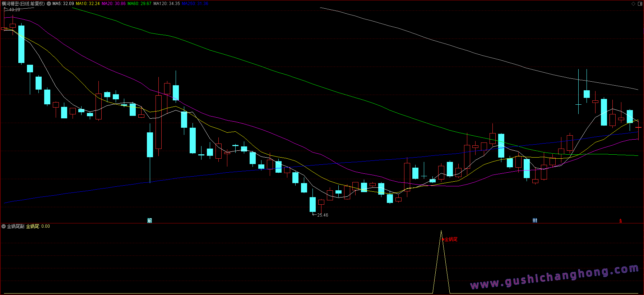Select the MA60: 29.67 label
Screen dimensions: 644x295
click(x=139, y=4)
